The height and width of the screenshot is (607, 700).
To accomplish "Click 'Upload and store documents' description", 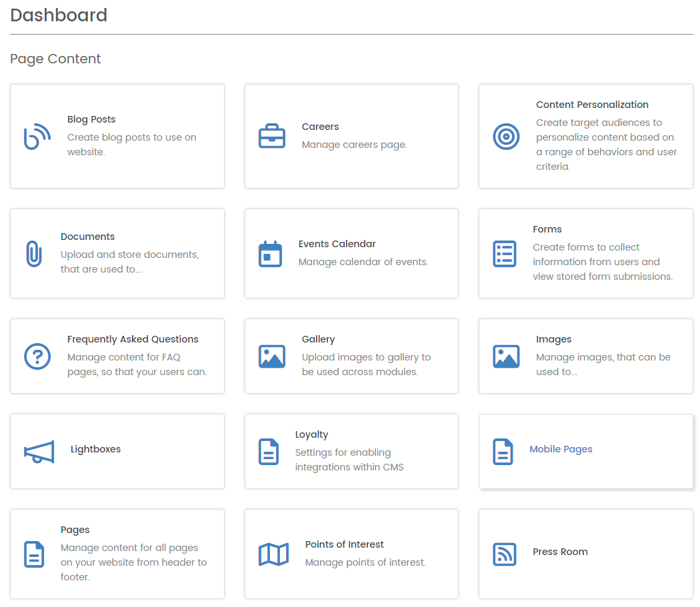I will pyautogui.click(x=130, y=262).
